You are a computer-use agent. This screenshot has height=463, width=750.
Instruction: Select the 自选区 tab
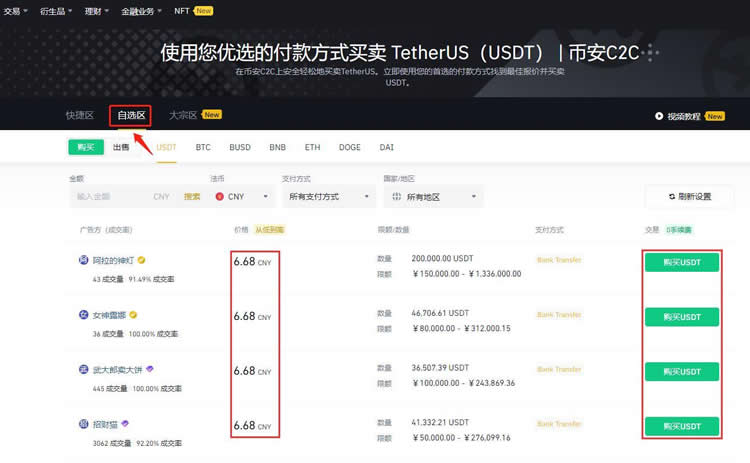click(x=131, y=116)
